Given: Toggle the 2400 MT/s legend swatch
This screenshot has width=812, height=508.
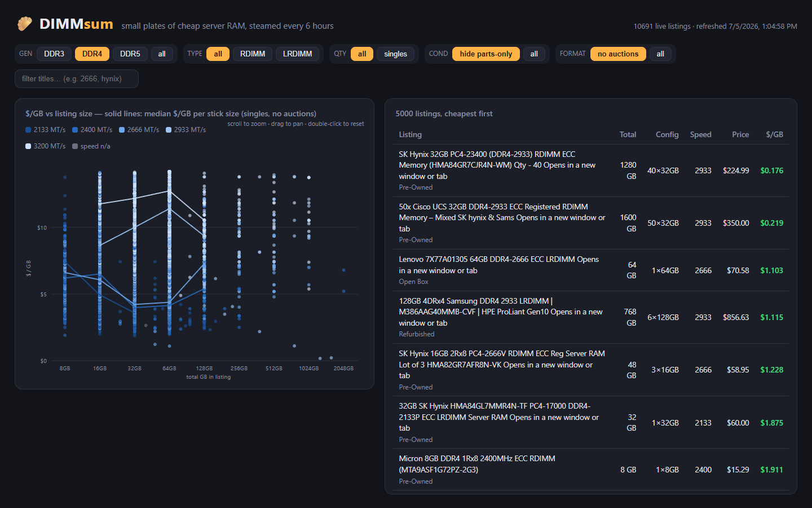Looking at the screenshot, I should pyautogui.click(x=75, y=130).
